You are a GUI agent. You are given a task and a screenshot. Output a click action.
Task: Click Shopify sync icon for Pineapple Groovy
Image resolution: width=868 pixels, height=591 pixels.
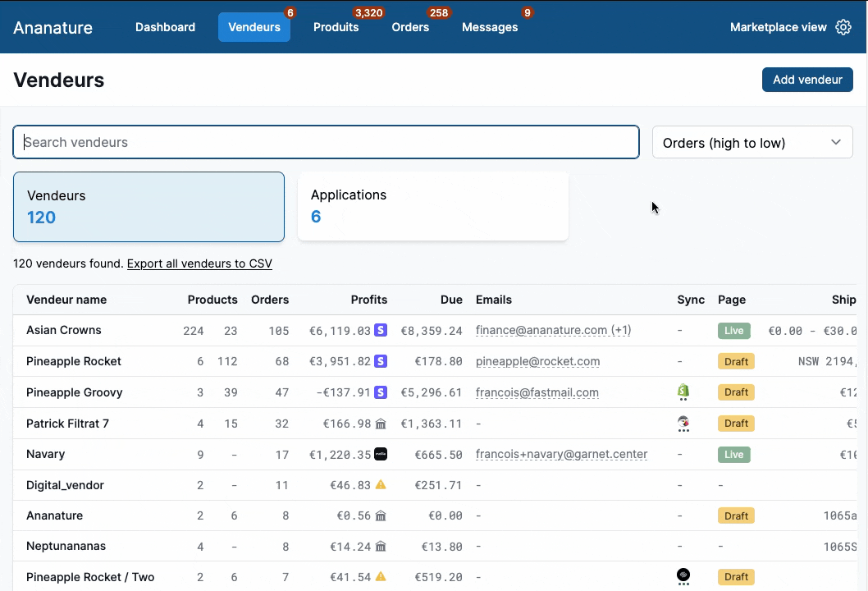[x=683, y=392]
